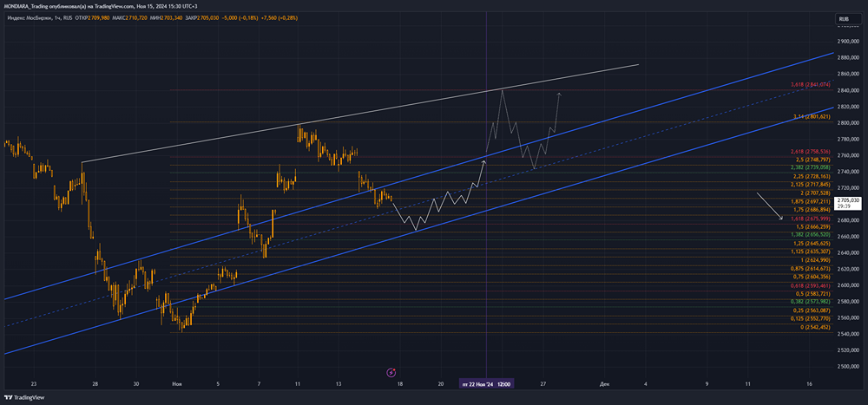Click the lightning event icon on time axis
Screen dimensions: 868x405
391,372
